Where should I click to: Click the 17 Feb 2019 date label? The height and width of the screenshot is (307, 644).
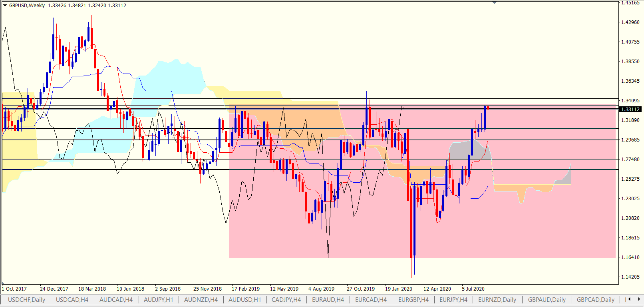tap(246, 289)
